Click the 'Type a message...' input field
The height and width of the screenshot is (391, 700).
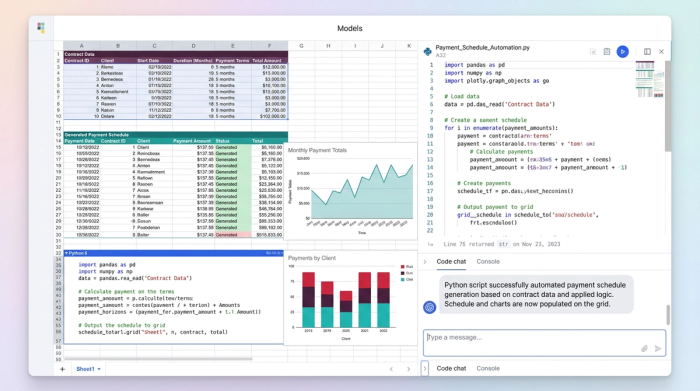coord(544,343)
